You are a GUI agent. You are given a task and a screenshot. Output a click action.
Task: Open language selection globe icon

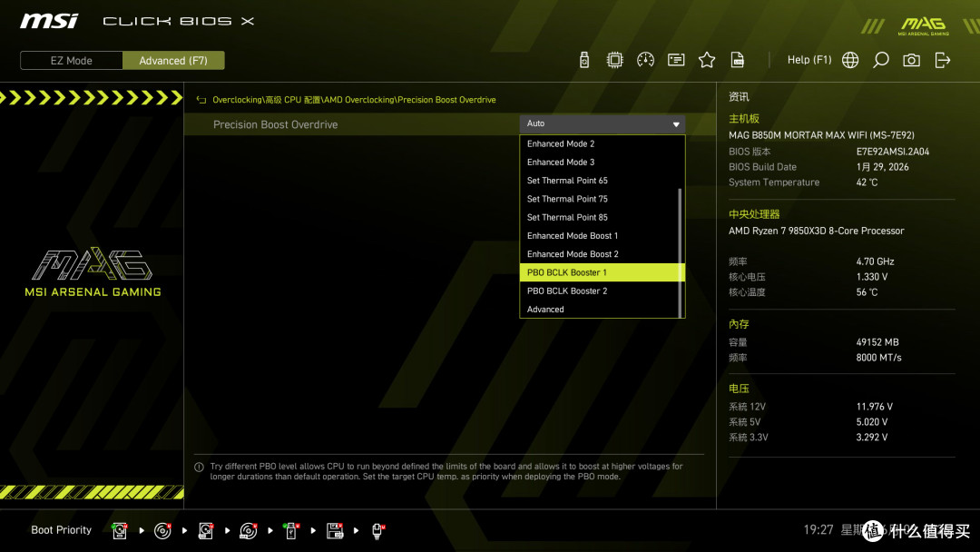(850, 60)
